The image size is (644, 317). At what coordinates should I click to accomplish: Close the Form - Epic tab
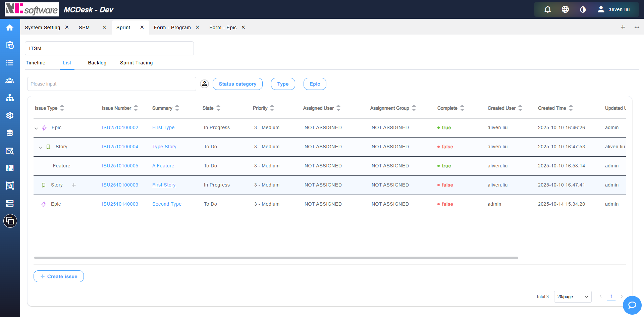(243, 27)
